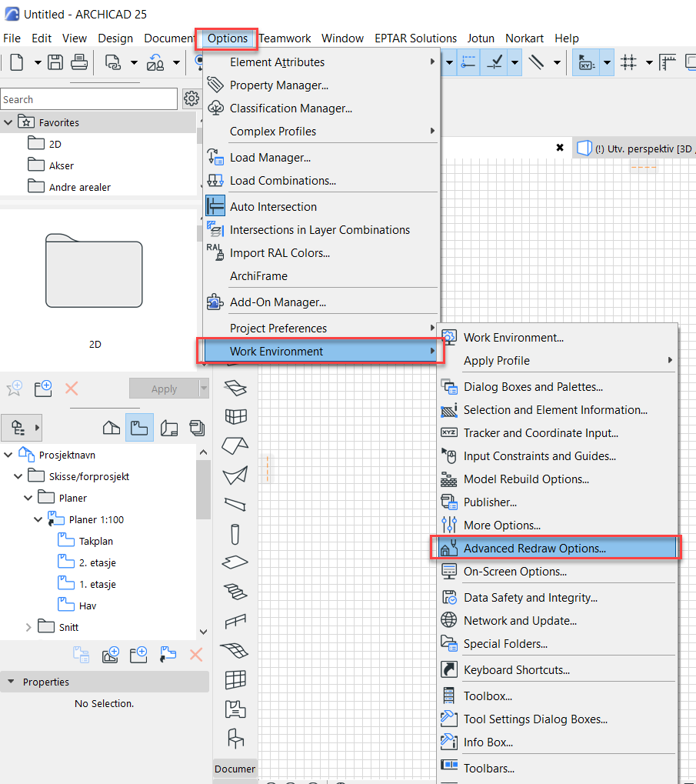
Task: Open the Teamwork menu
Action: (285, 38)
